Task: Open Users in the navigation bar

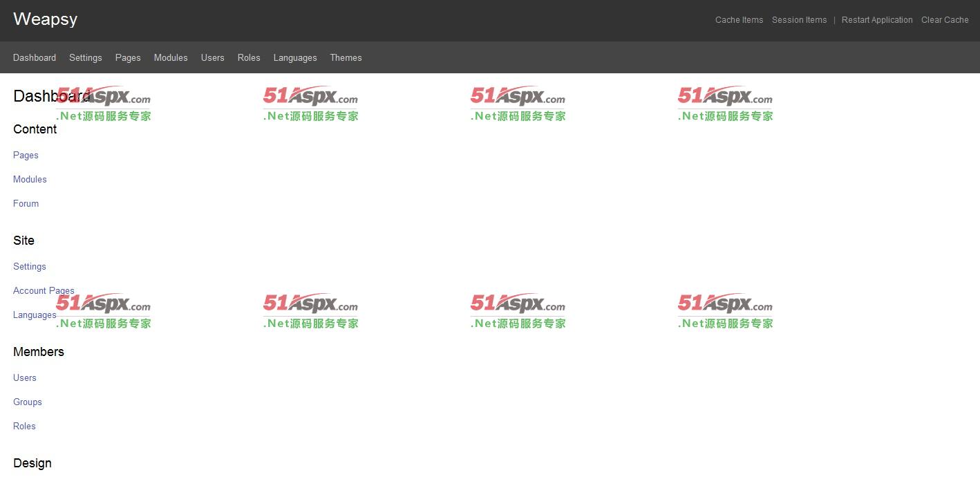Action: [213, 57]
